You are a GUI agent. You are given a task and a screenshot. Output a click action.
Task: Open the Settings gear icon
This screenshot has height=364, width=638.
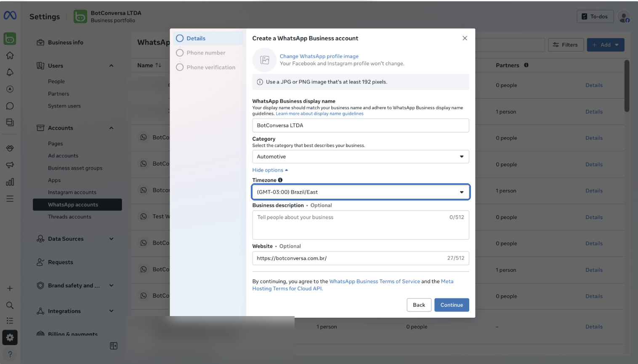10,338
